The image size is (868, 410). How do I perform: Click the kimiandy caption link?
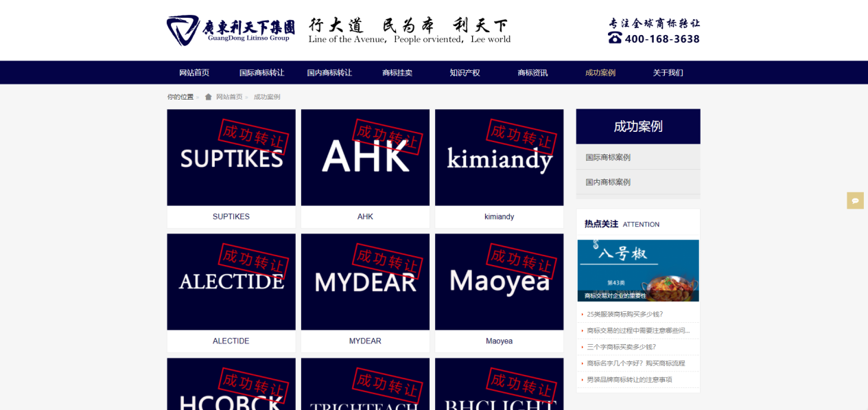(500, 216)
